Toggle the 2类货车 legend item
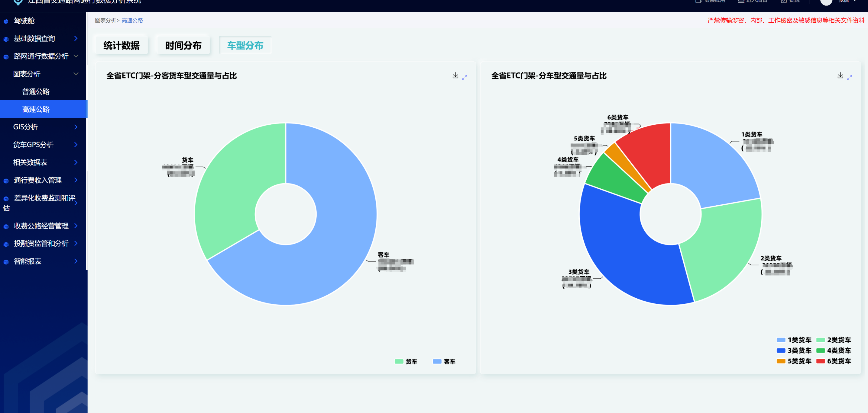The image size is (868, 413). point(833,340)
